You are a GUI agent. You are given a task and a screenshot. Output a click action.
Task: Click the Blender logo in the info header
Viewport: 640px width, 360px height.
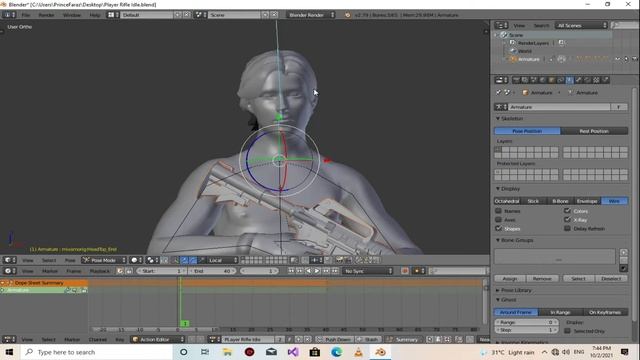point(347,15)
